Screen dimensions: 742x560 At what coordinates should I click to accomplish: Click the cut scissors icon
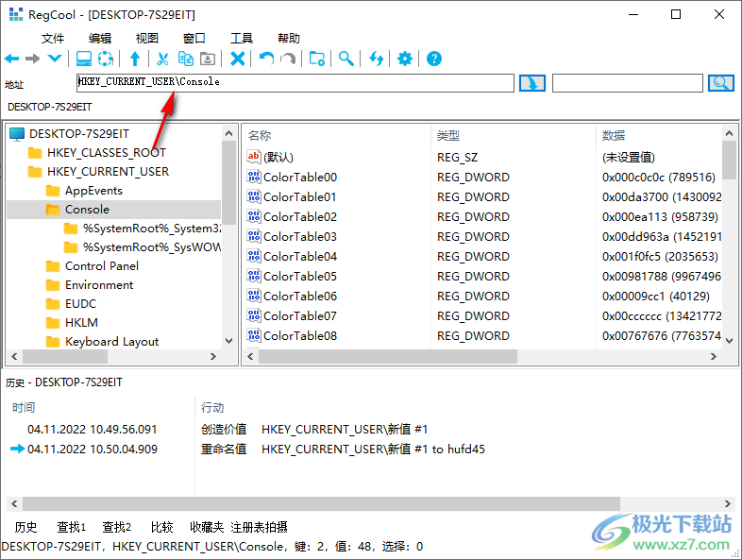pyautogui.click(x=162, y=59)
